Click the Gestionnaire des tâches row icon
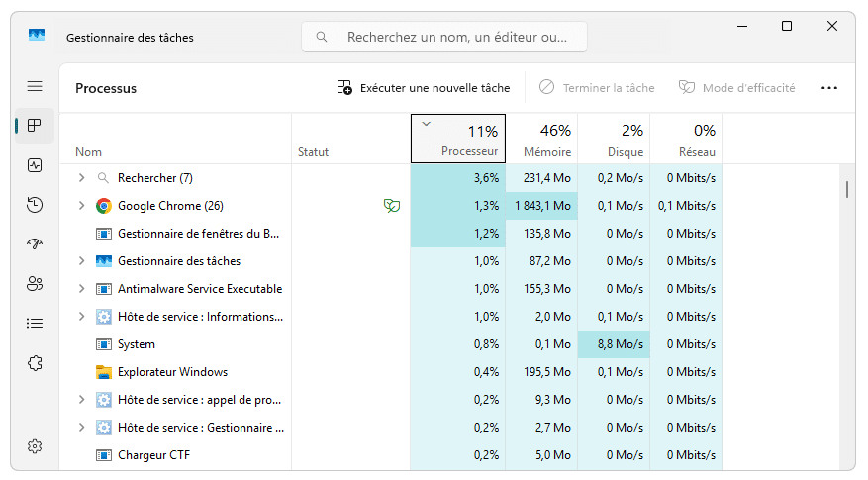The image size is (868, 480). [x=104, y=261]
